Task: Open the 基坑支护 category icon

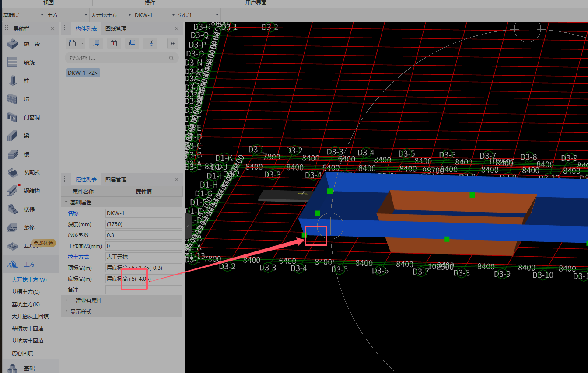Action: point(13,246)
